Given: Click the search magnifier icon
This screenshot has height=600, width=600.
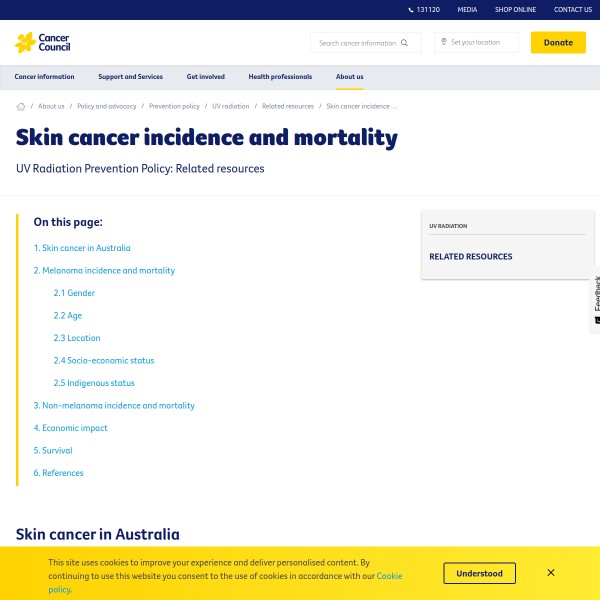Looking at the screenshot, I should click(405, 43).
